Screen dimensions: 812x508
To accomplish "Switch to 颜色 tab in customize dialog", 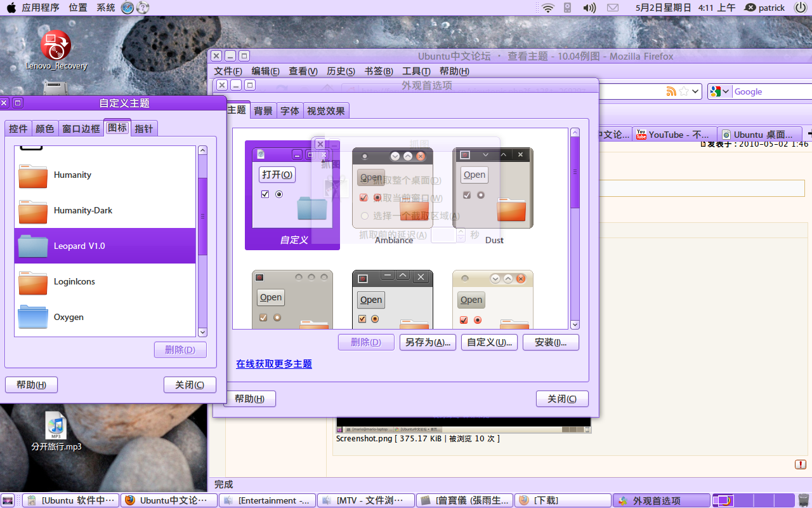I will pyautogui.click(x=45, y=128).
